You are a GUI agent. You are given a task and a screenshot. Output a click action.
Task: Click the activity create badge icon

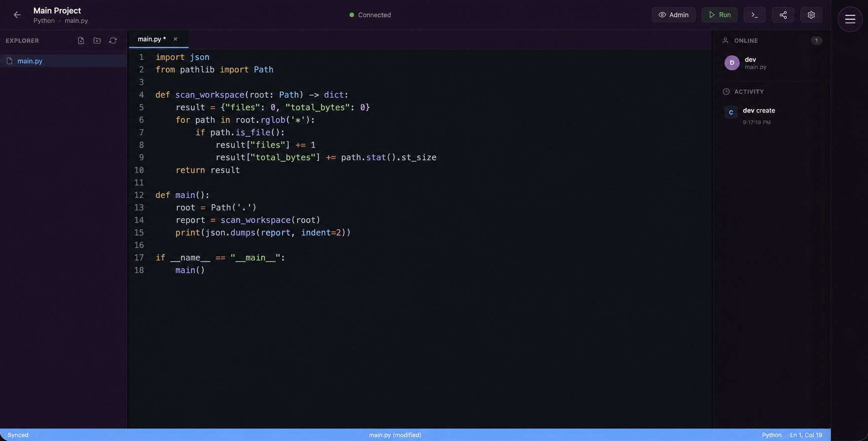tap(731, 112)
